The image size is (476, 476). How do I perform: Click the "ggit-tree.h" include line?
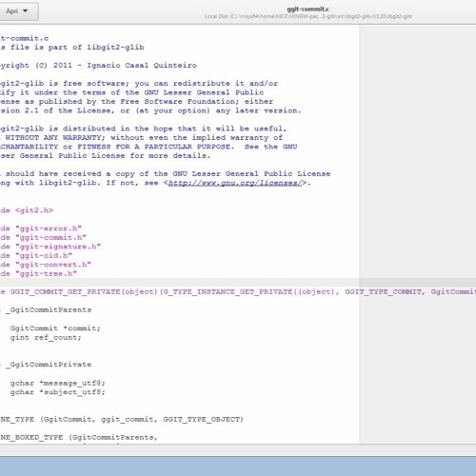[38, 274]
